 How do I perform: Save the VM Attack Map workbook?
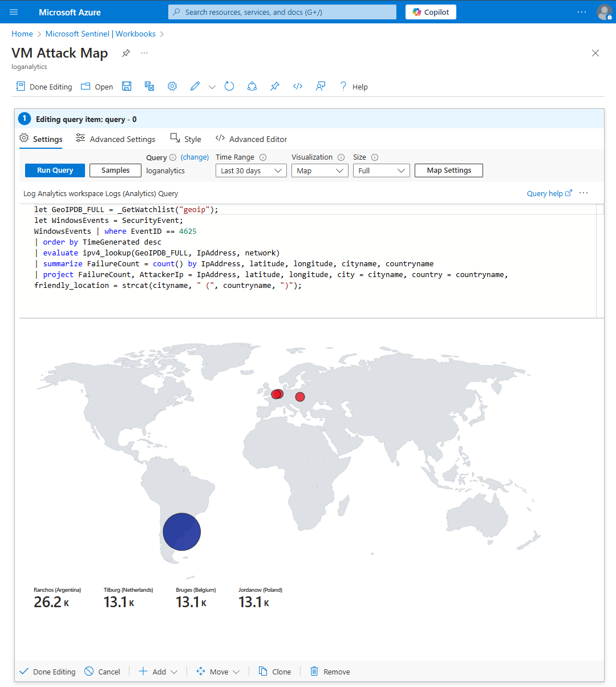127,86
